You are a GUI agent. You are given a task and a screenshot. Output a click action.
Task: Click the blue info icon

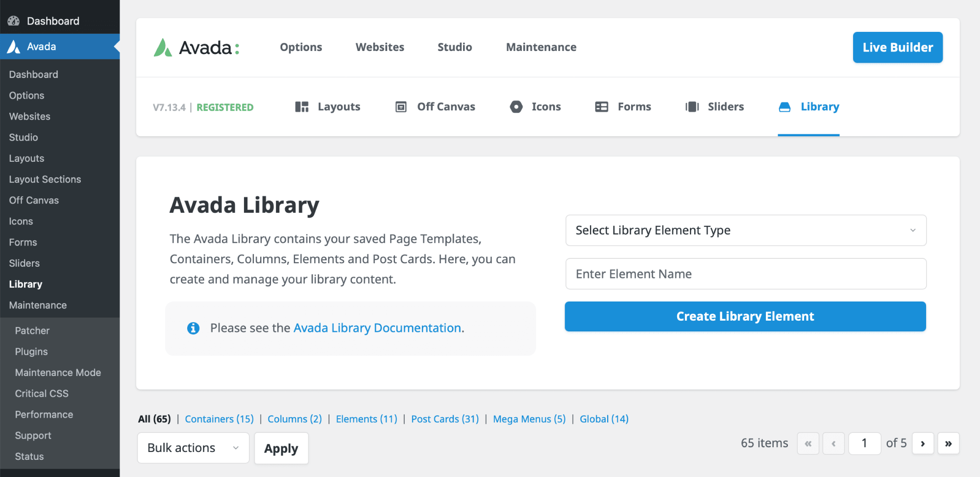(193, 328)
